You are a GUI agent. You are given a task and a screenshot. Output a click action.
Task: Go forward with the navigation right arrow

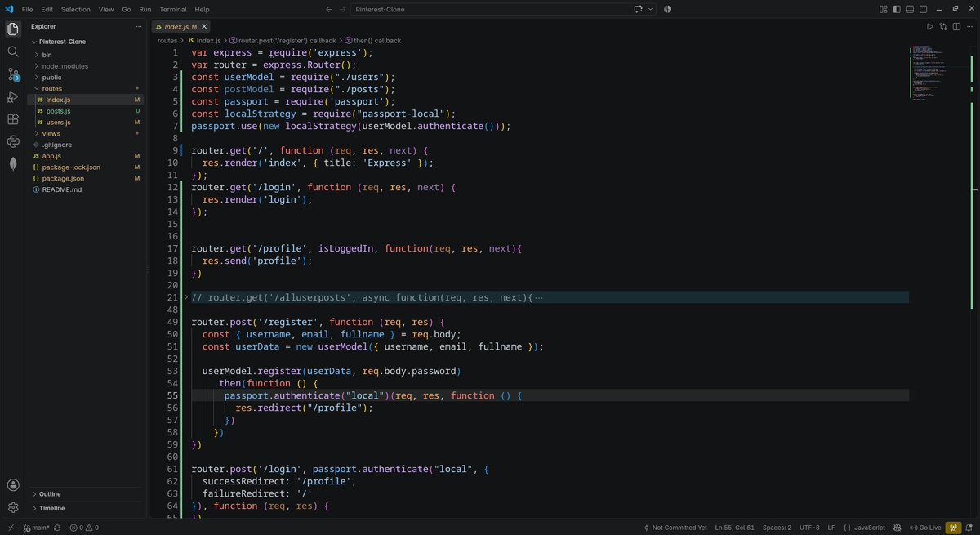pos(341,9)
